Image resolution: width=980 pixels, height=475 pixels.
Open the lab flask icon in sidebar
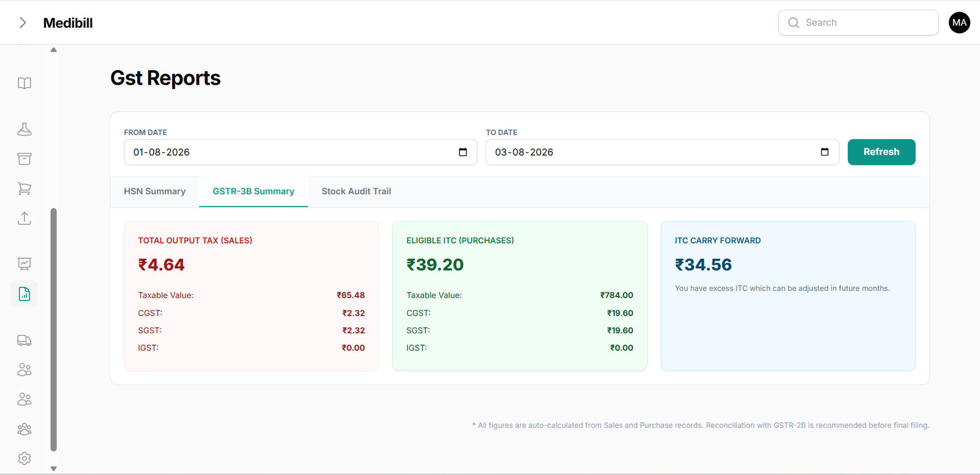coord(24,129)
